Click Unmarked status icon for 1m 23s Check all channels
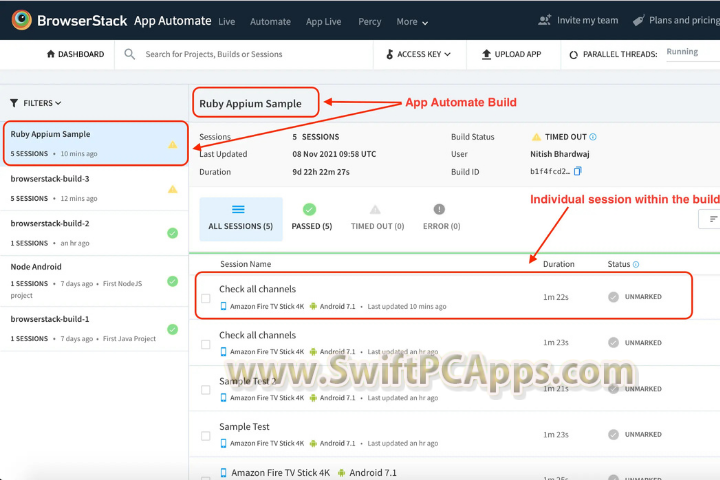720x480 pixels. pyautogui.click(x=613, y=342)
